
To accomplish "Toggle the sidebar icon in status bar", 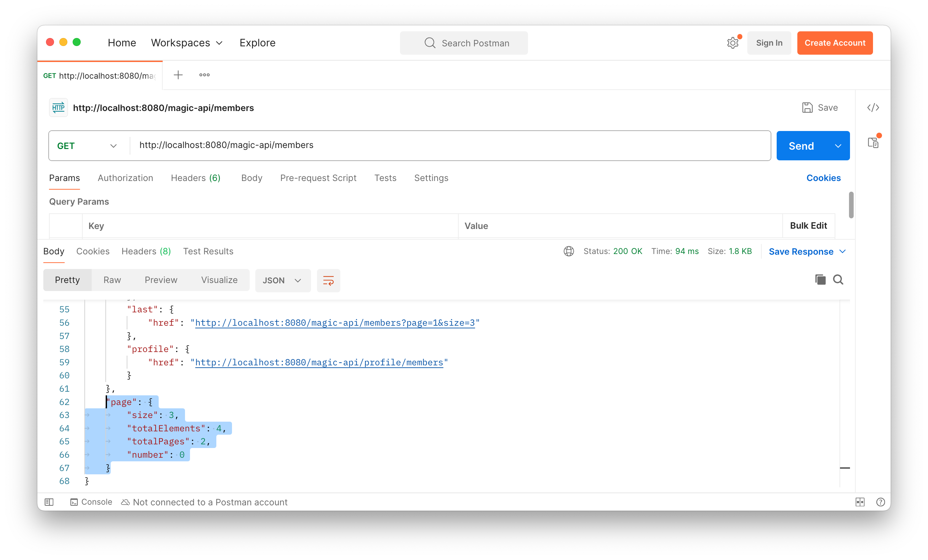I will 49,502.
